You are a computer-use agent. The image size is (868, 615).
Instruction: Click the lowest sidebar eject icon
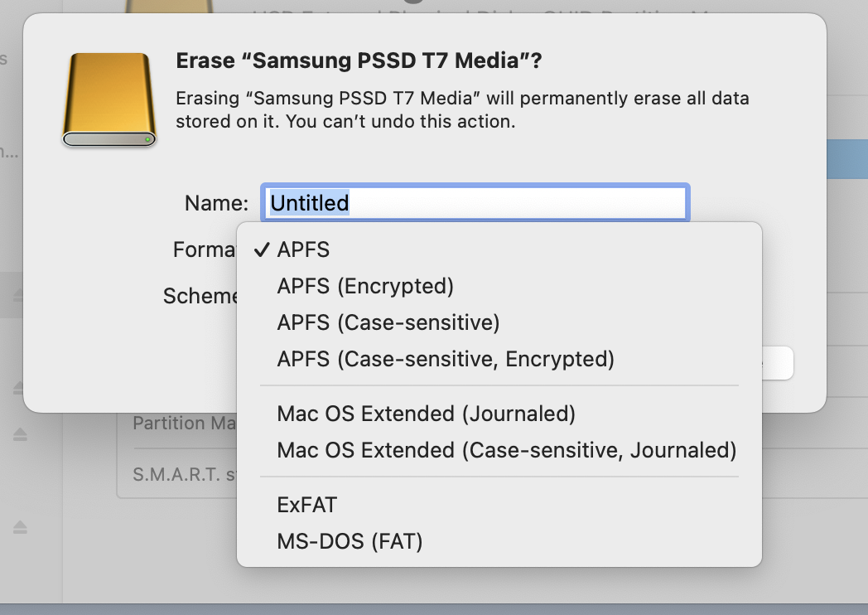[20, 527]
